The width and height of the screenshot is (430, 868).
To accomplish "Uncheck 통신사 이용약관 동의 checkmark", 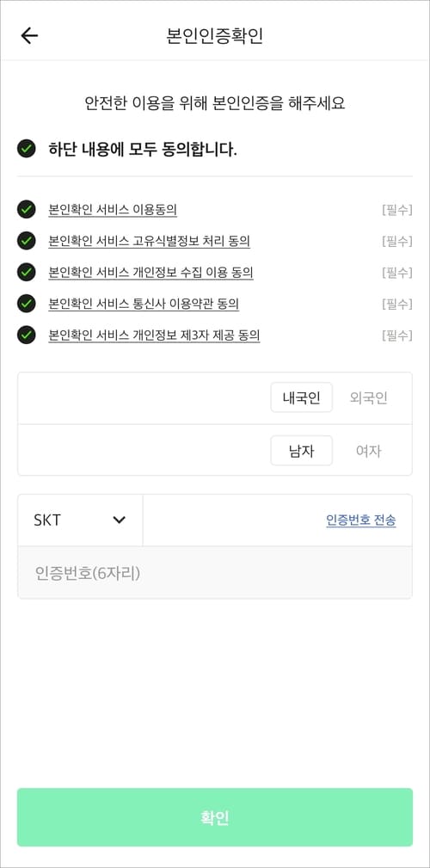I will 27,304.
